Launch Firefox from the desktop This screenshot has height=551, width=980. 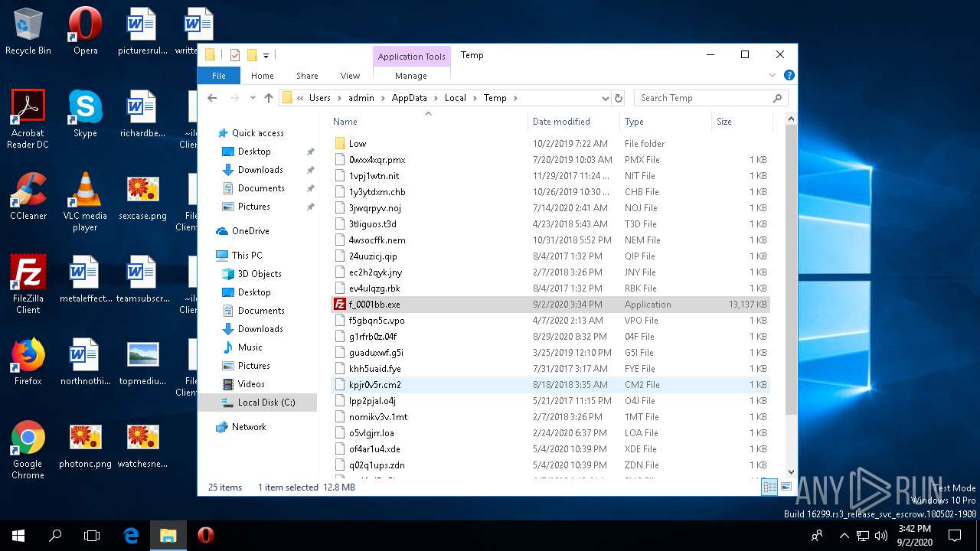pos(28,362)
